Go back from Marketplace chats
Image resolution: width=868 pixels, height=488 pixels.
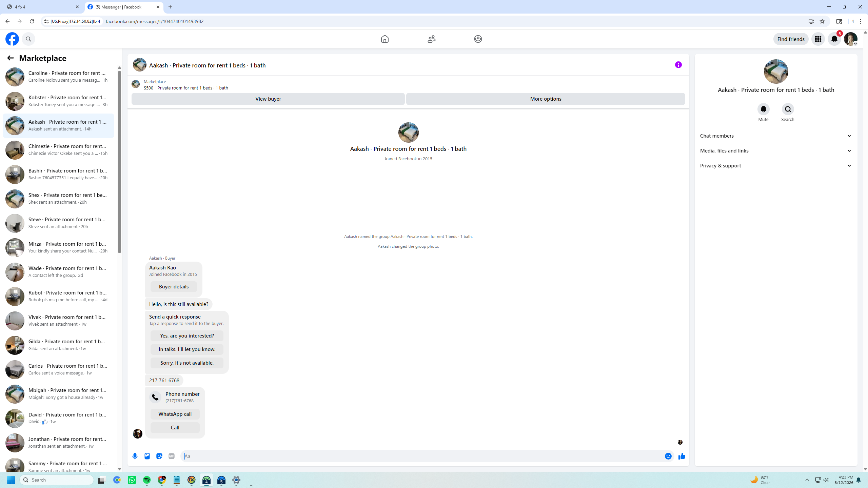click(11, 58)
